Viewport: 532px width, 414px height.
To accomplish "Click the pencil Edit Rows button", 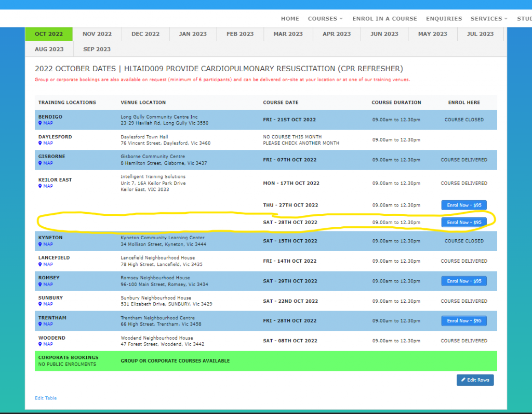I will click(475, 380).
